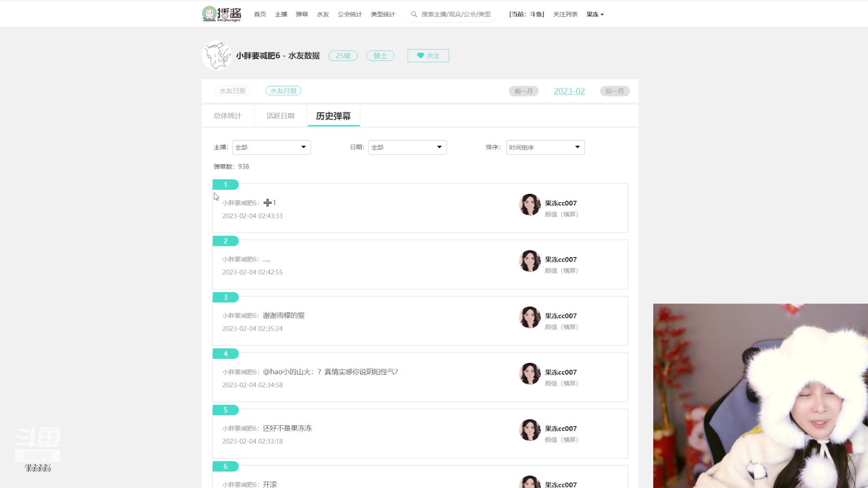Go to 后一月 next month
Screen dimensions: 868x488
(x=615, y=91)
